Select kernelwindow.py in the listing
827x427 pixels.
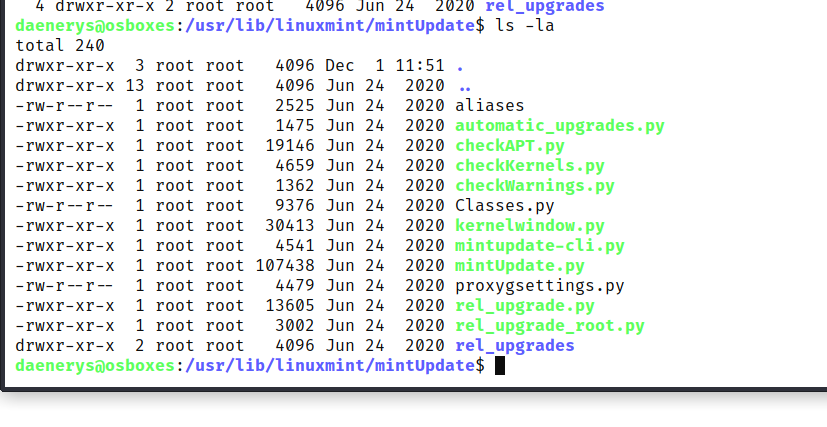530,226
